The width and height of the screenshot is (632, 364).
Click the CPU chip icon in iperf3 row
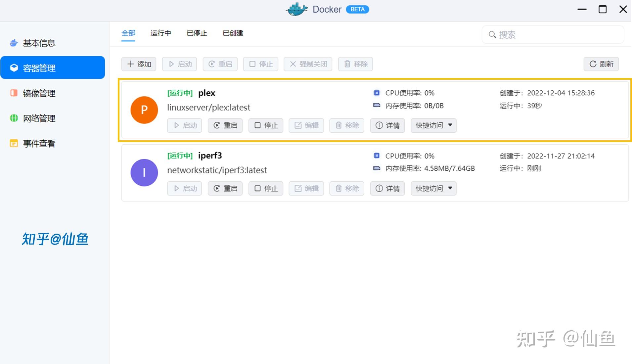pos(377,156)
